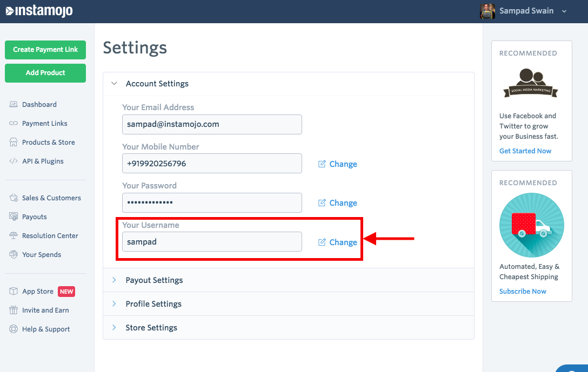Open the Sampad Swain account dropdown
The image size is (588, 372).
coord(564,11)
